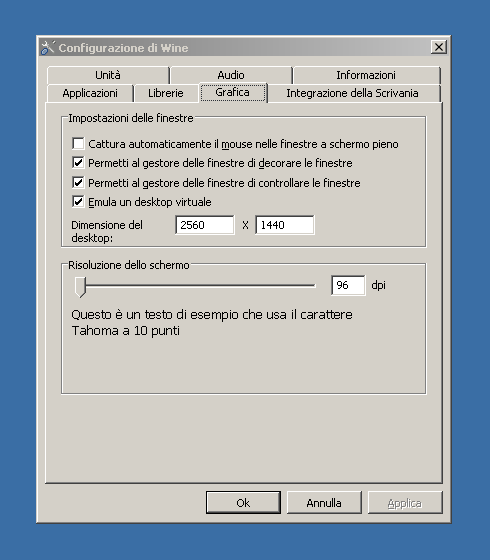This screenshot has width=490, height=560.
Task: Click the screen resolution slider handle
Action: 80,287
